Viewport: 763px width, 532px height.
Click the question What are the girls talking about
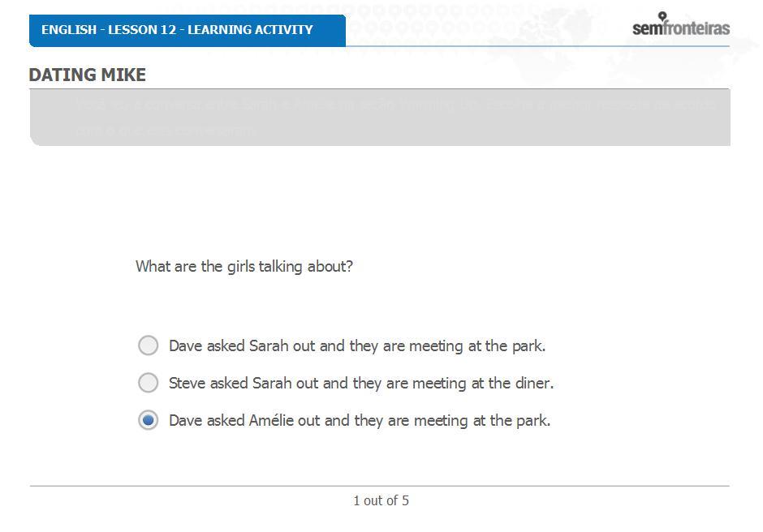244,267
